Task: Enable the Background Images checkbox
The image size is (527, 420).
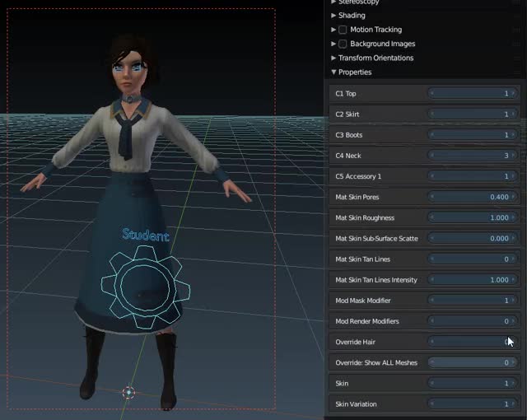Action: coord(343,44)
